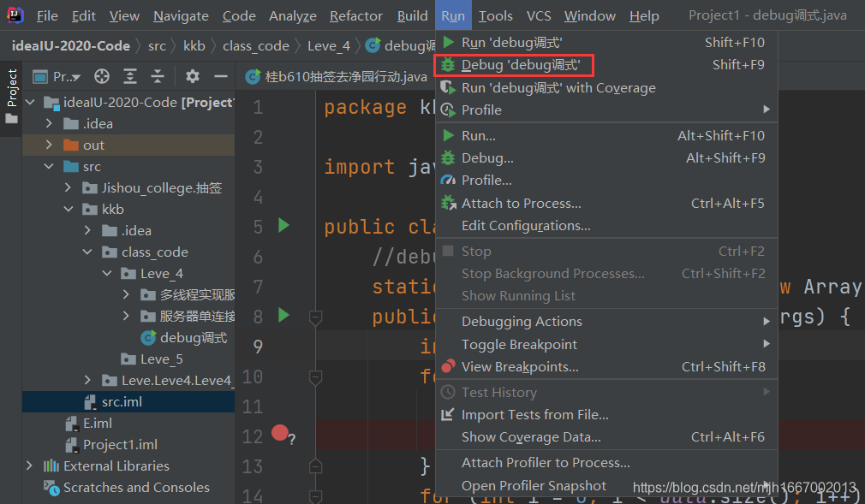Image resolution: width=865 pixels, height=504 pixels.
Task: Toggle the red breakpoint on line 12
Action: pyautogui.click(x=280, y=434)
